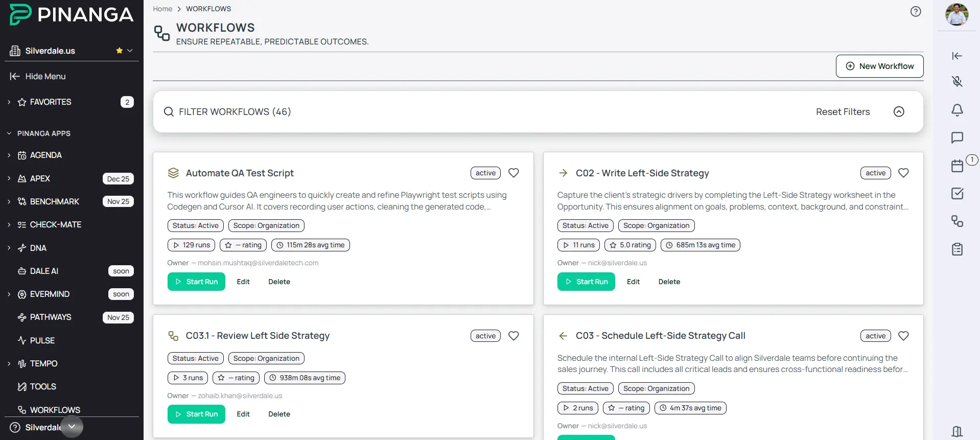The image size is (980, 440).
Task: Open the chat message icon
Action: point(957,137)
